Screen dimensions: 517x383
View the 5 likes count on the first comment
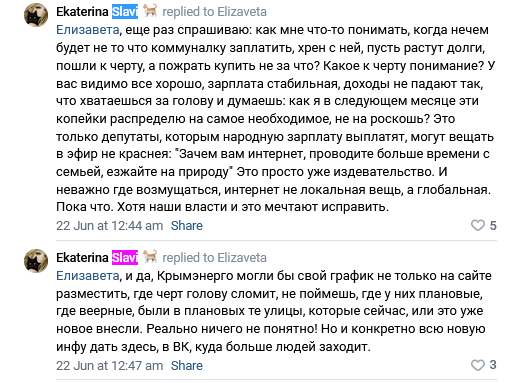point(493,226)
